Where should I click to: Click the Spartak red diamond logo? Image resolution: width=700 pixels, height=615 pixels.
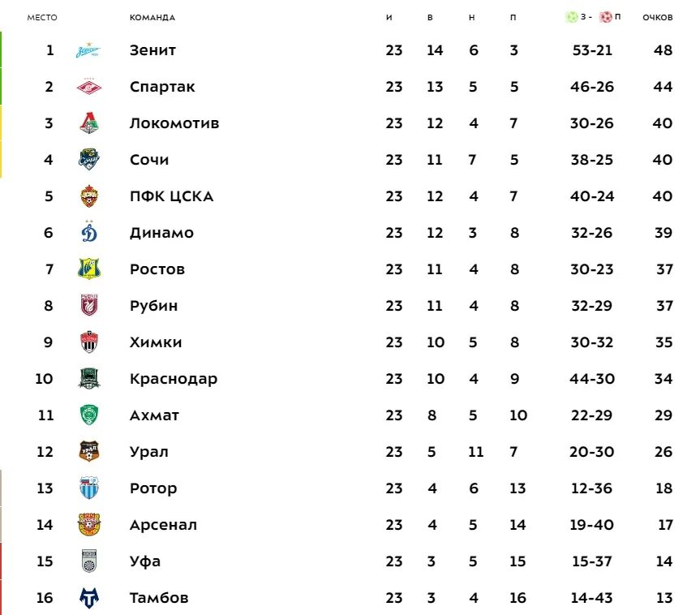click(89, 87)
